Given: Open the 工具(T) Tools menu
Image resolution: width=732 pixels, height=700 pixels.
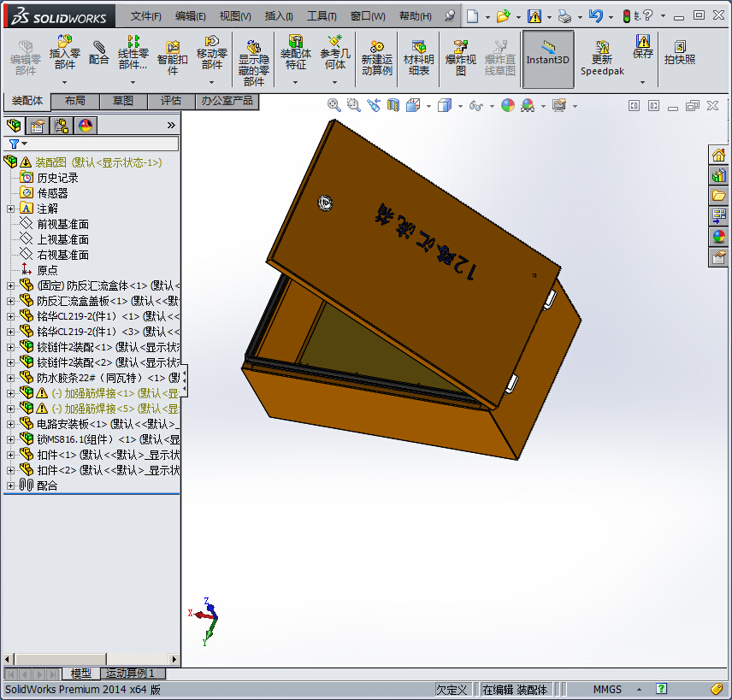Looking at the screenshot, I should pyautogui.click(x=322, y=16).
